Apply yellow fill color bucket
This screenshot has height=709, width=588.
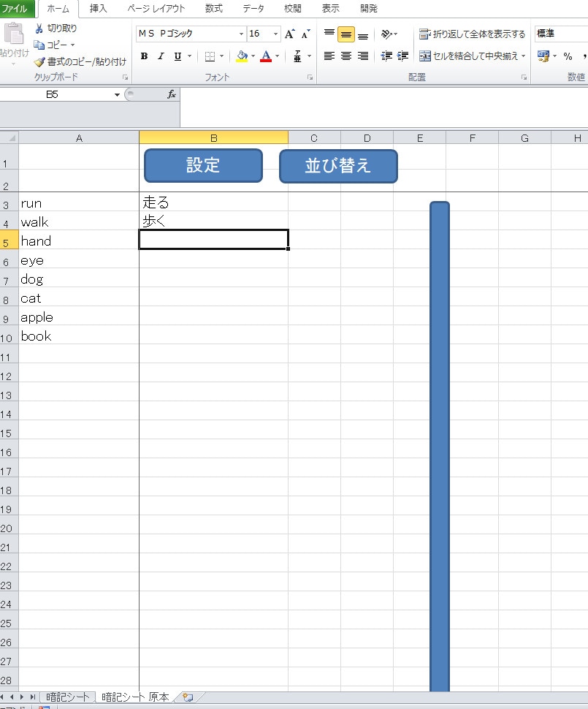[x=243, y=56]
